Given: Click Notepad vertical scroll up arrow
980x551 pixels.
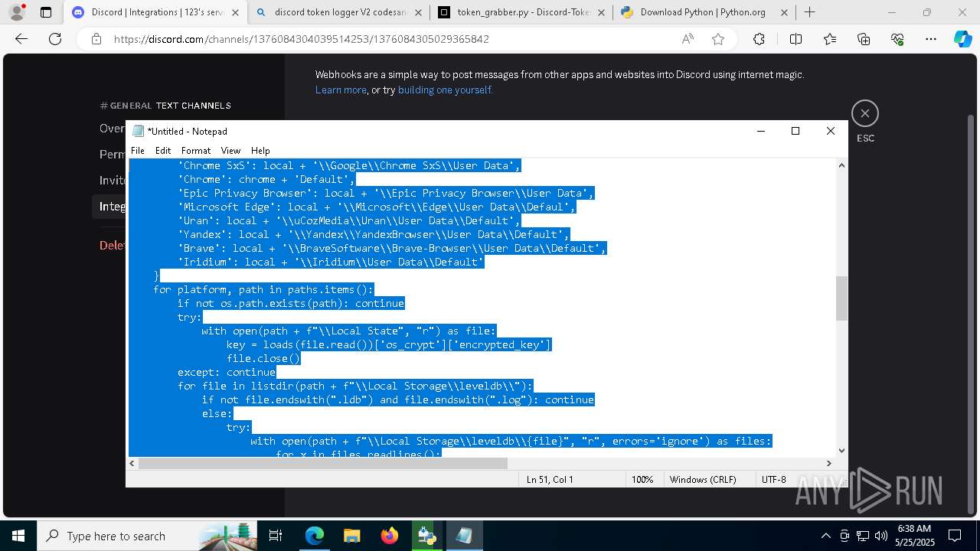Looking at the screenshot, I should 841,165.
